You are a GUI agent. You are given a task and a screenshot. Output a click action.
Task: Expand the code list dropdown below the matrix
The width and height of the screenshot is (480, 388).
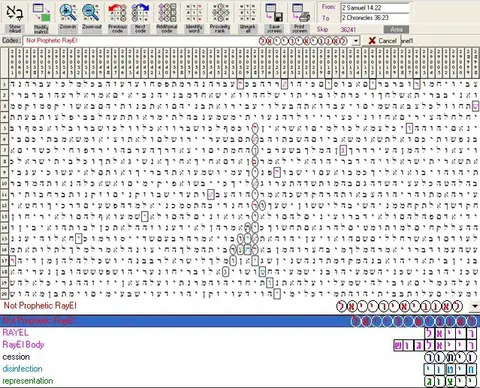[x=475, y=306]
